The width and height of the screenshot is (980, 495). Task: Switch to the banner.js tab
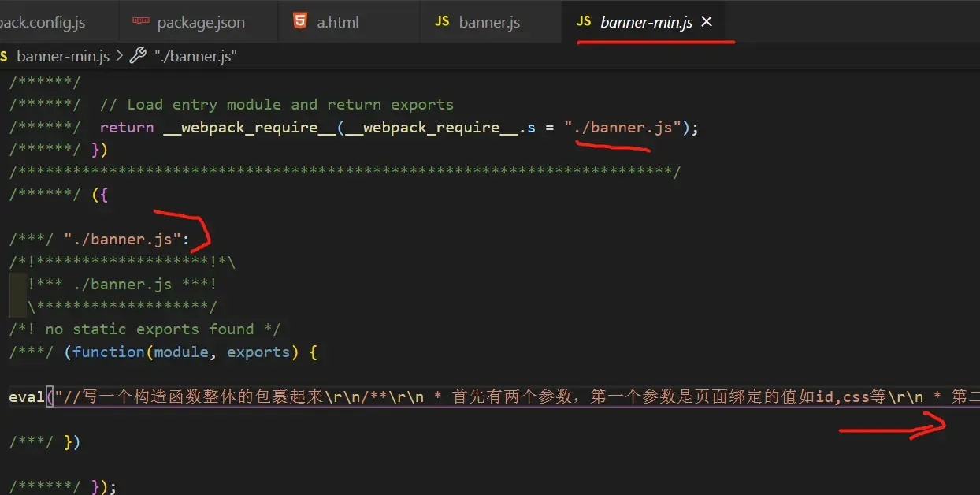[x=488, y=22]
